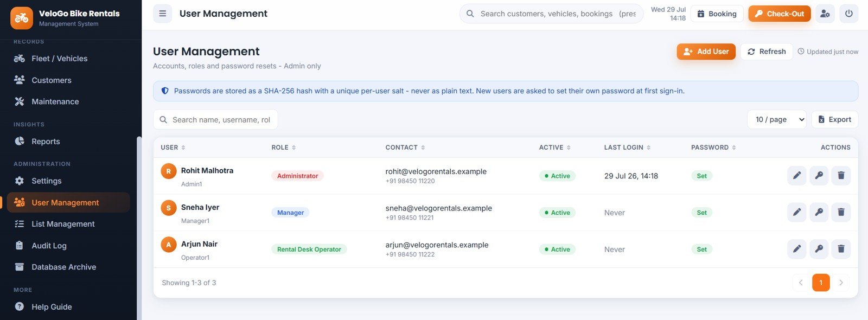Click the Rental Desk Operator badge
Viewport: 868px width, 320px height.
click(309, 249)
